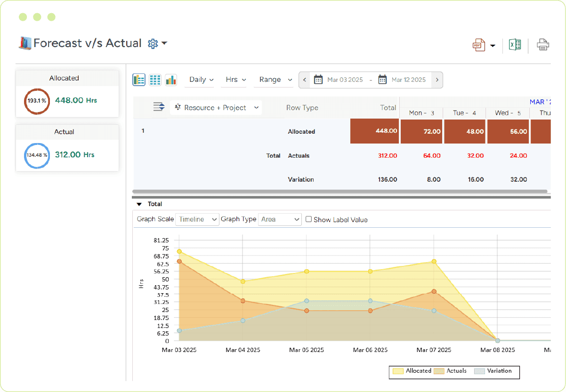Collapse the Total graph section
This screenshot has width=566, height=392.
click(139, 204)
